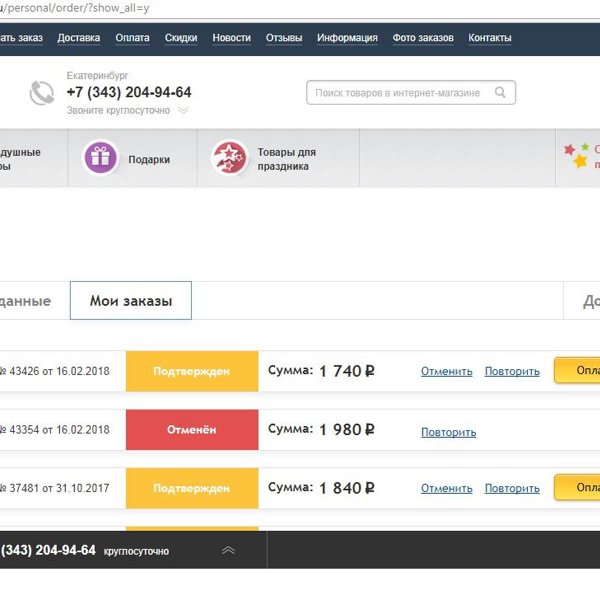Click 'Повторить' for cancelled order 43354
Image resolution: width=600 pixels, height=600 pixels.
[x=448, y=432]
